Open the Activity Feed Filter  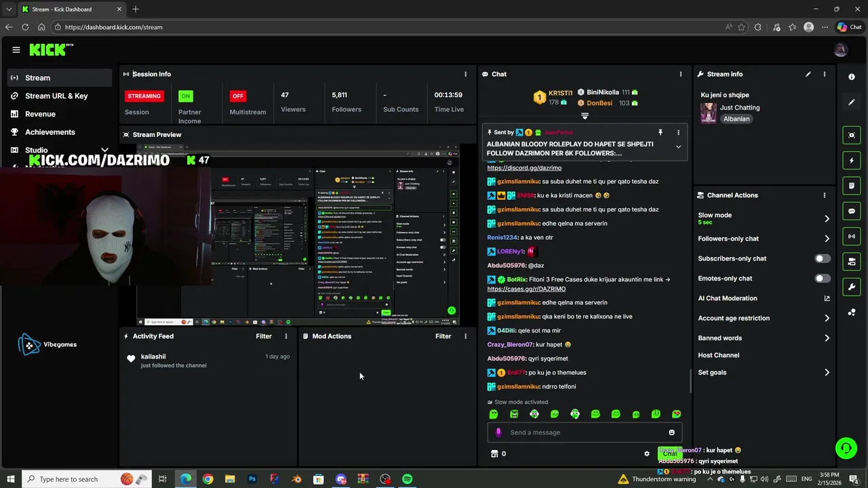(264, 336)
